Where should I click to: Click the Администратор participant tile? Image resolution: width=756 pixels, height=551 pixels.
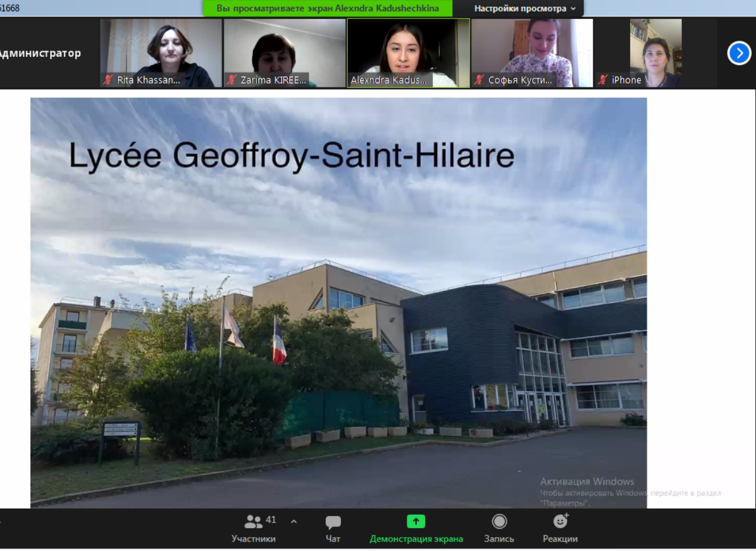click(41, 53)
